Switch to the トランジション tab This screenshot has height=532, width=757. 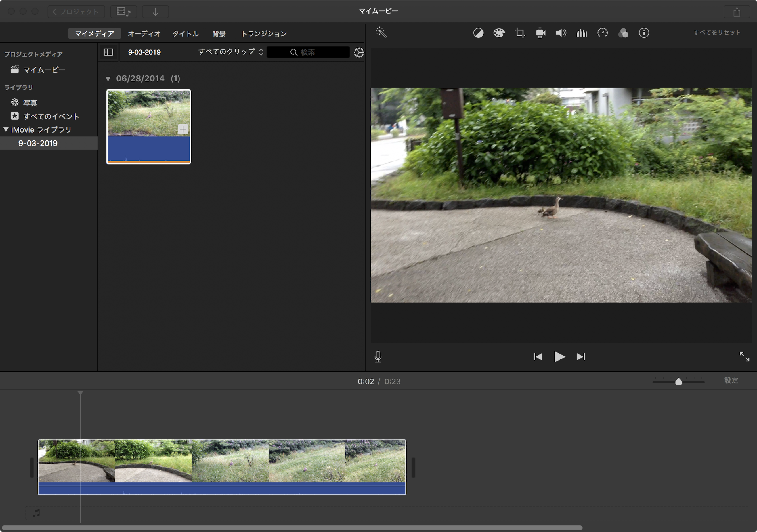264,33
